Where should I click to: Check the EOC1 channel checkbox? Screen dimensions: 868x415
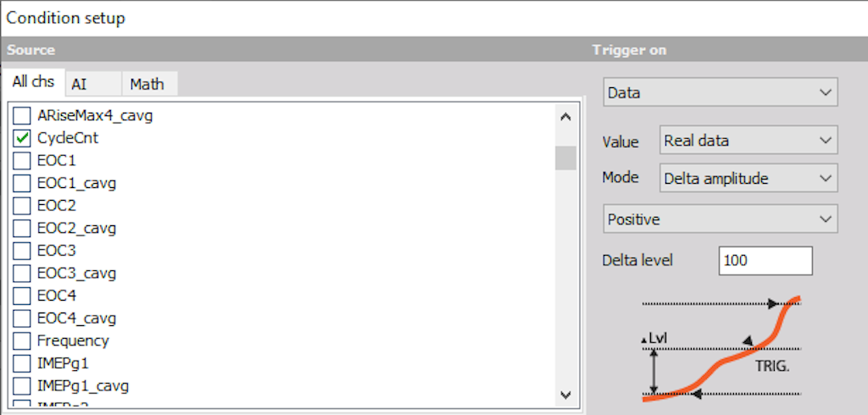coord(21,161)
